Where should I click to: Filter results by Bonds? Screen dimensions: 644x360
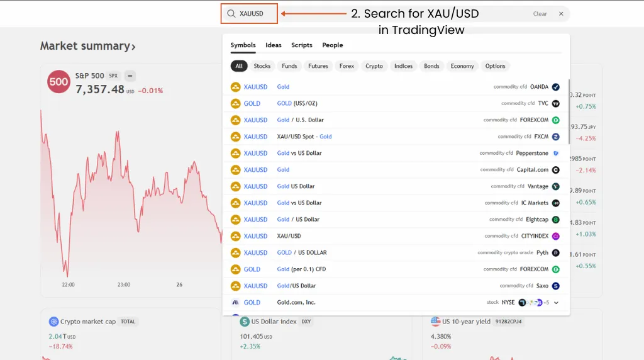click(x=431, y=65)
